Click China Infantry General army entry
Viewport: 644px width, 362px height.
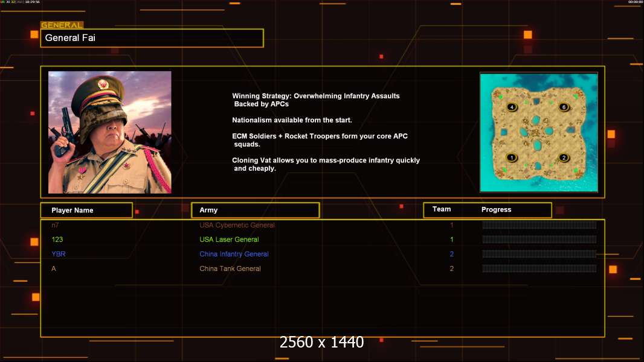point(234,254)
